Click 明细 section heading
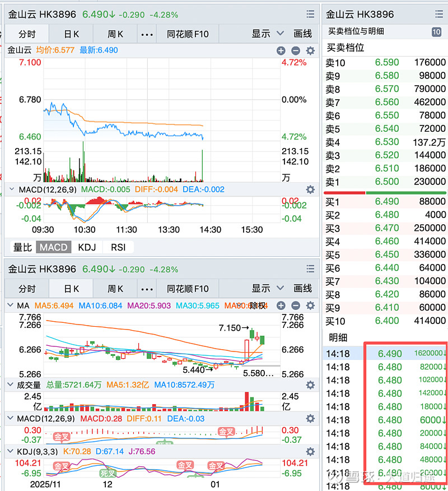This screenshot has width=448, height=491. pos(338,337)
